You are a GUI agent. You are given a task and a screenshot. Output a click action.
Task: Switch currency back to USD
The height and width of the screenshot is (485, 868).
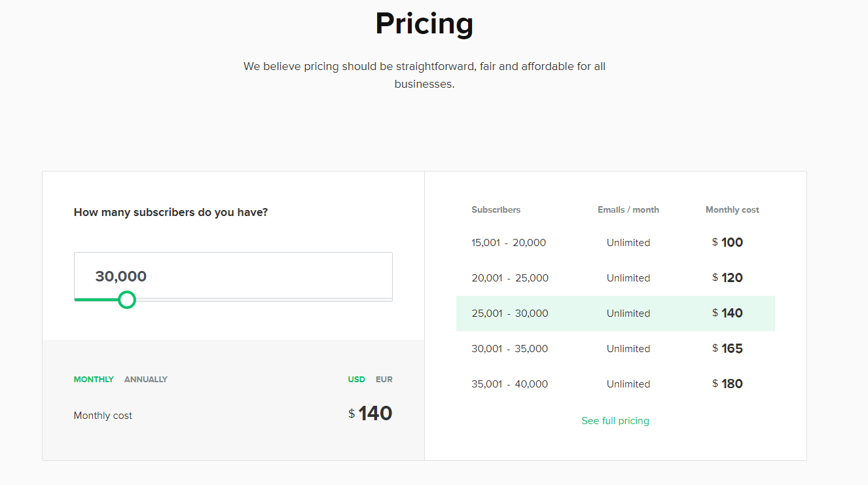(x=356, y=379)
